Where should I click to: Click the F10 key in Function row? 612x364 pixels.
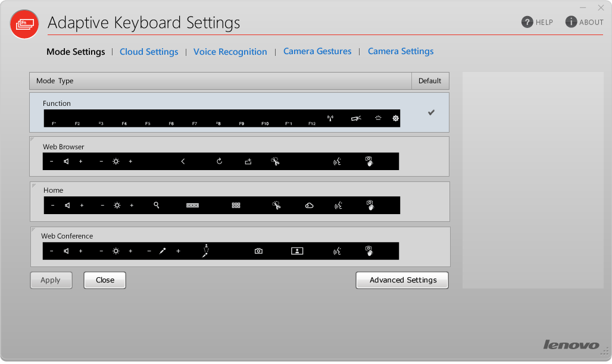[265, 123]
